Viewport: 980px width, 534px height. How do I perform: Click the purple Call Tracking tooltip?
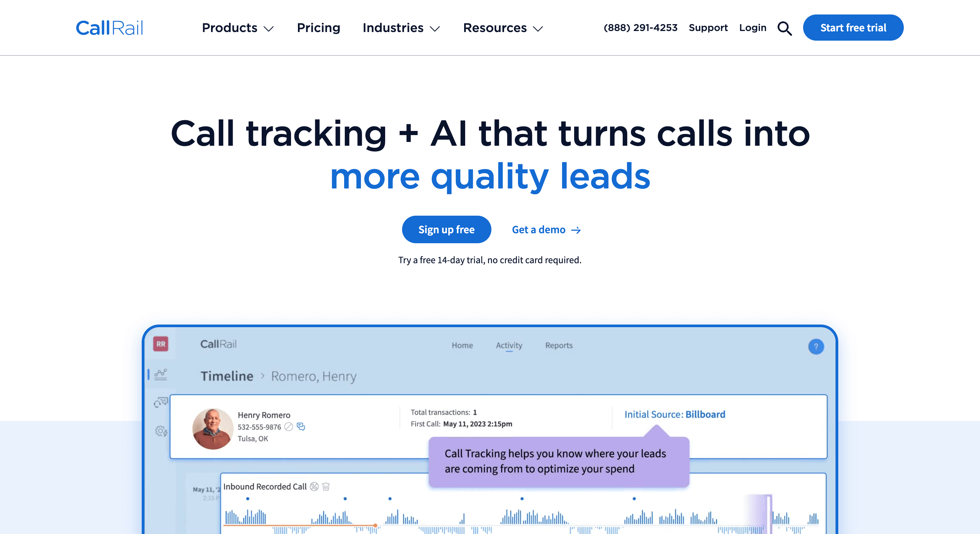pyautogui.click(x=559, y=461)
